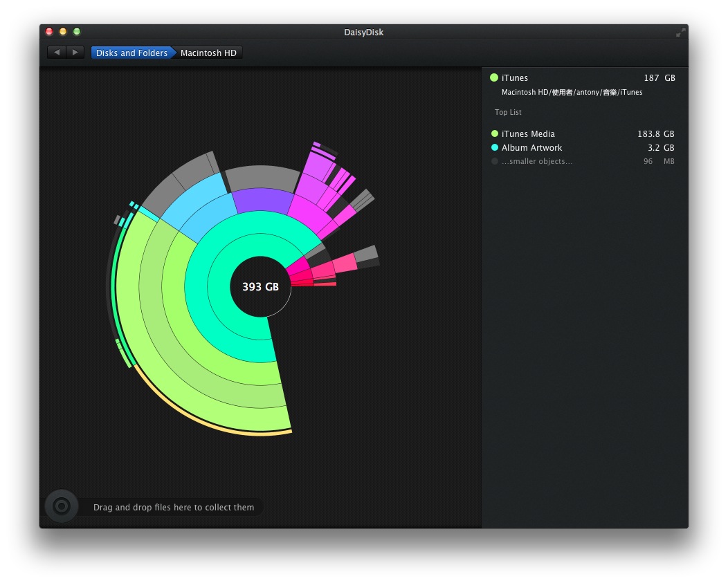Screen dimensions: 728x583
Task: Open the '...smaller objects...' list row
Action: [x=583, y=161]
